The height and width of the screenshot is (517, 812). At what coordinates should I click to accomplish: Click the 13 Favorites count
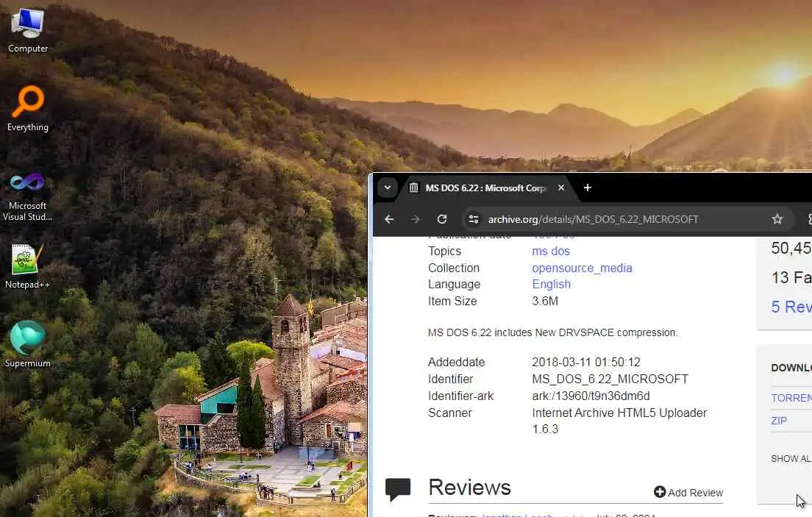791,278
